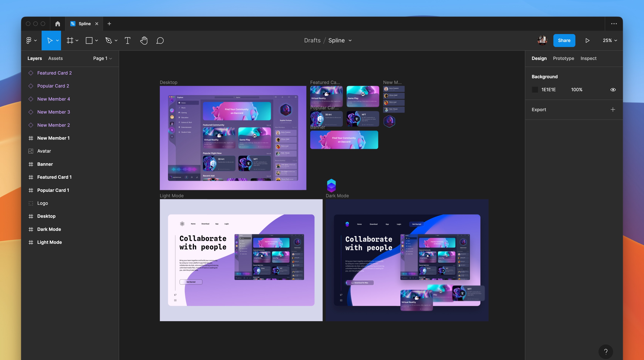Screen dimensions: 644x360
Task: Select the Move tool arrow icon
Action: (50, 41)
